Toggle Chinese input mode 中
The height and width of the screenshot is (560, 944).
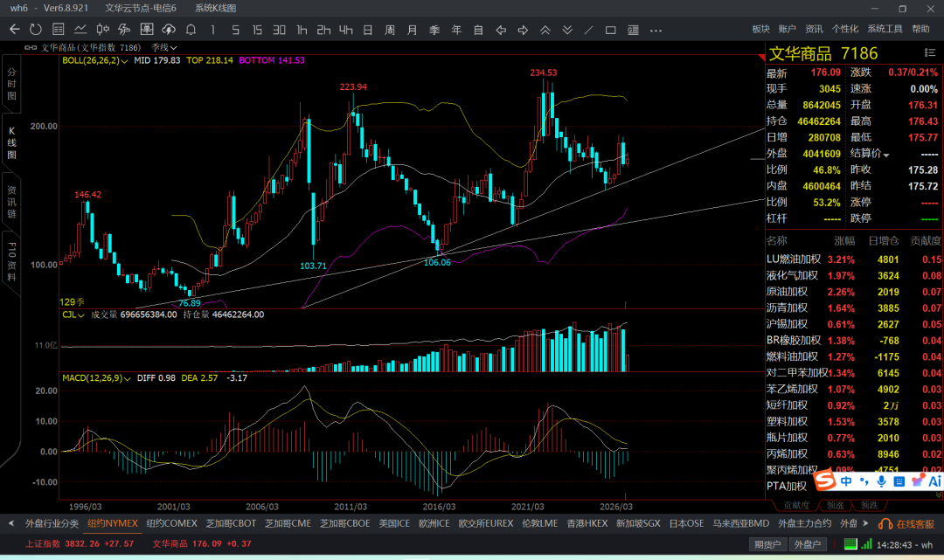tap(846, 481)
